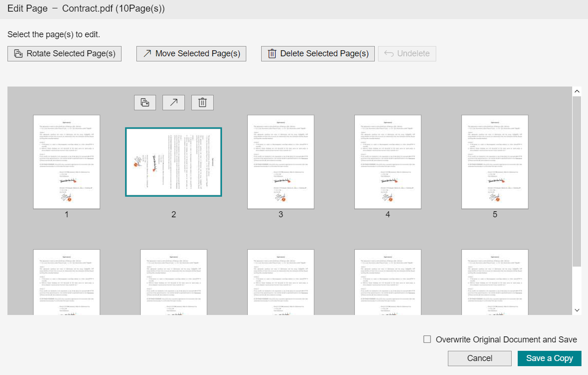The height and width of the screenshot is (375, 588).
Task: Select page 1 thumbnail
Action: pos(67,162)
